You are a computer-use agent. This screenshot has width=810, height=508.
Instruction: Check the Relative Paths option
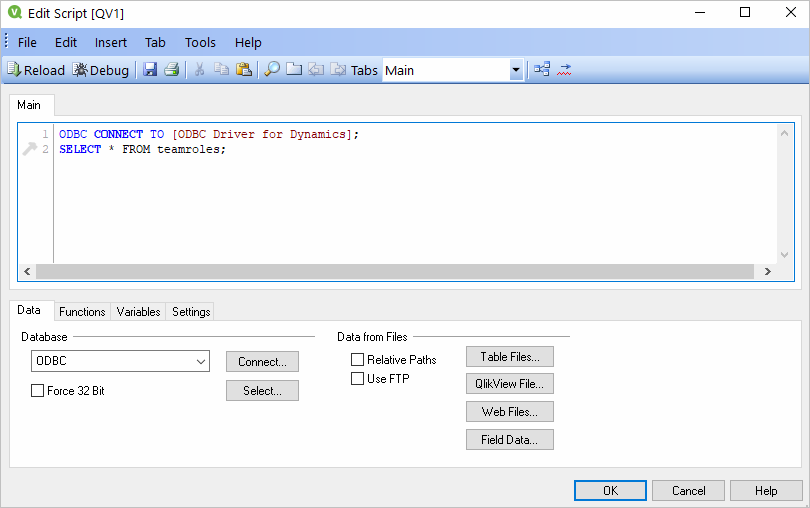coord(357,360)
